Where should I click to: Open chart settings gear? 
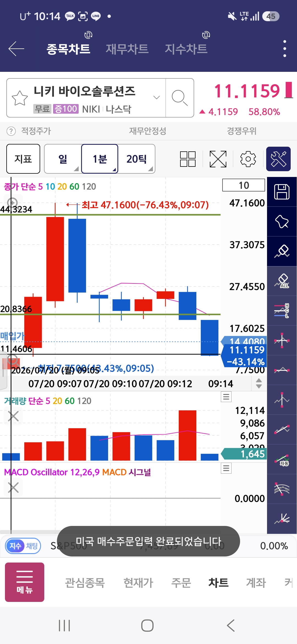pyautogui.click(x=248, y=159)
